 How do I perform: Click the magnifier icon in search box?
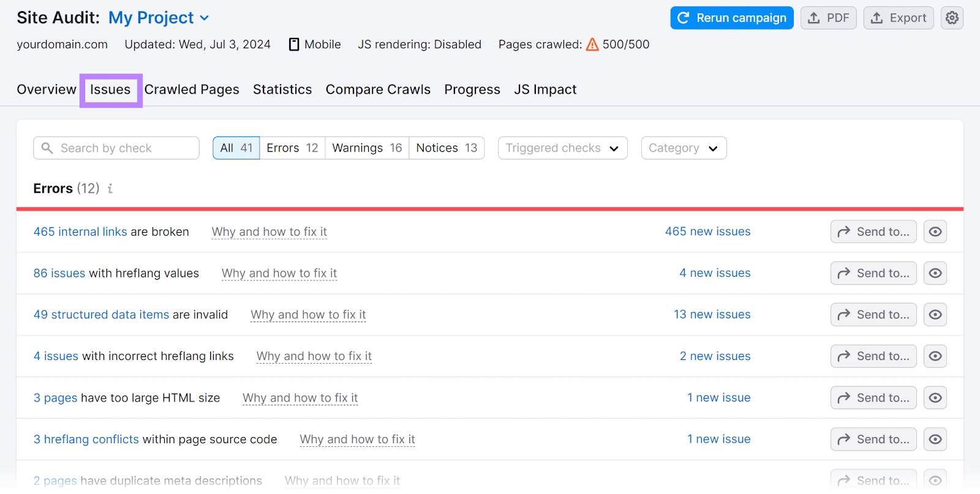[47, 148]
